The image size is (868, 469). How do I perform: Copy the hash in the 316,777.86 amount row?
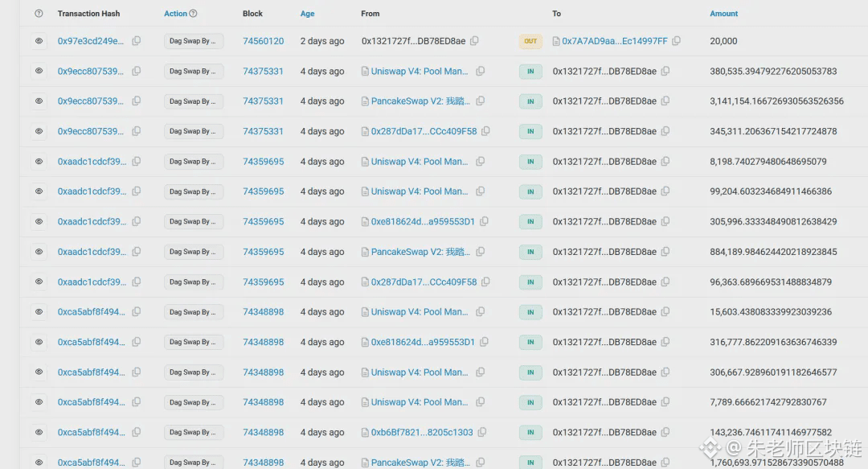[x=136, y=342]
